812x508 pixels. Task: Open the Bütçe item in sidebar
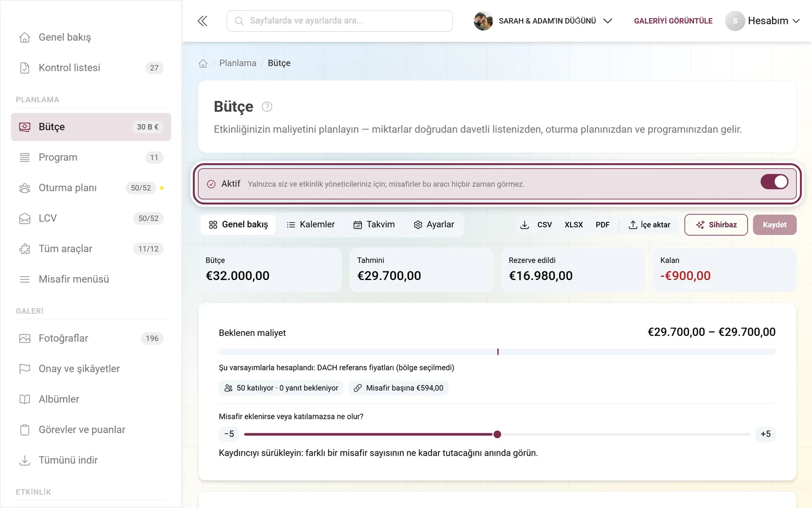click(91, 127)
